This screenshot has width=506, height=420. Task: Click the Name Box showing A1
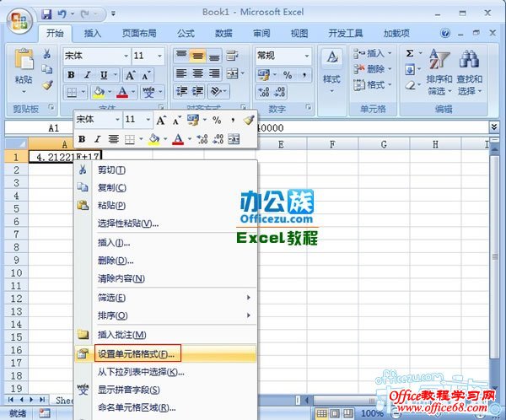(x=54, y=128)
